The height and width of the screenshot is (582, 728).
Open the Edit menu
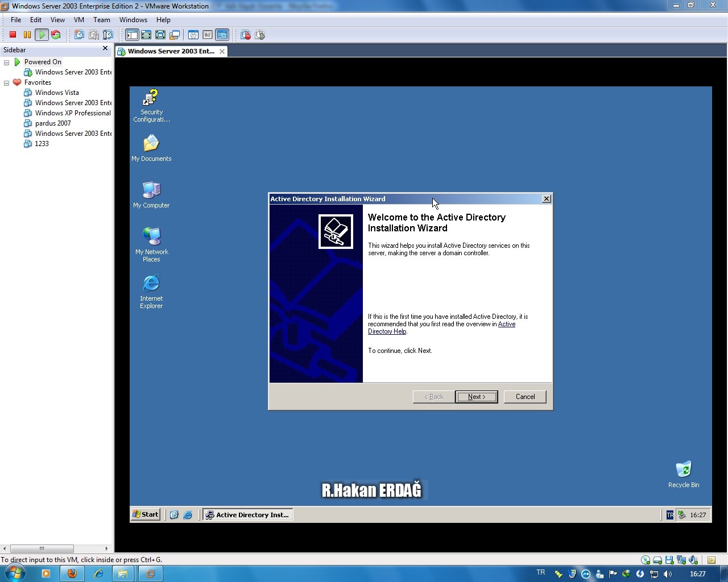36,19
